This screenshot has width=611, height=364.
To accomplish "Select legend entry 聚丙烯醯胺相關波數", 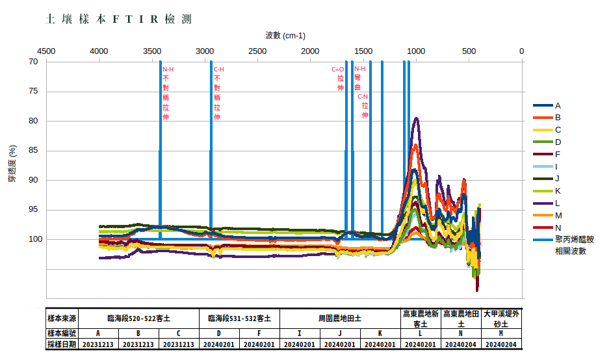I will point(564,245).
